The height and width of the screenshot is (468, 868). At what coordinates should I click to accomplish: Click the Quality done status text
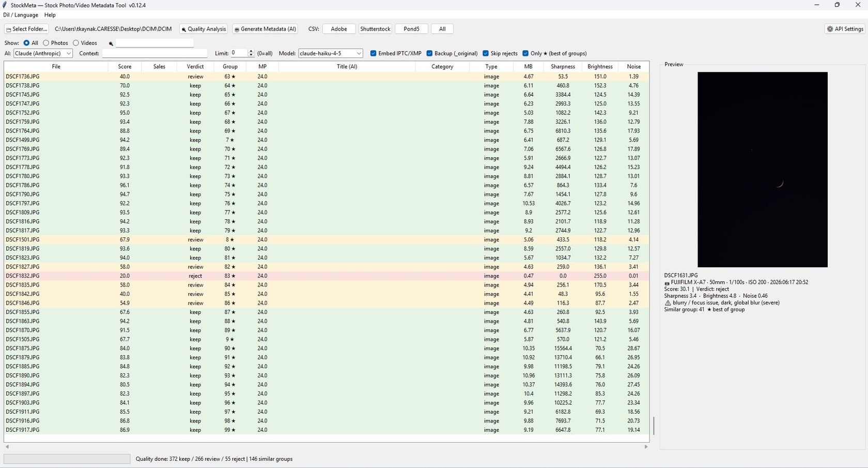214,459
